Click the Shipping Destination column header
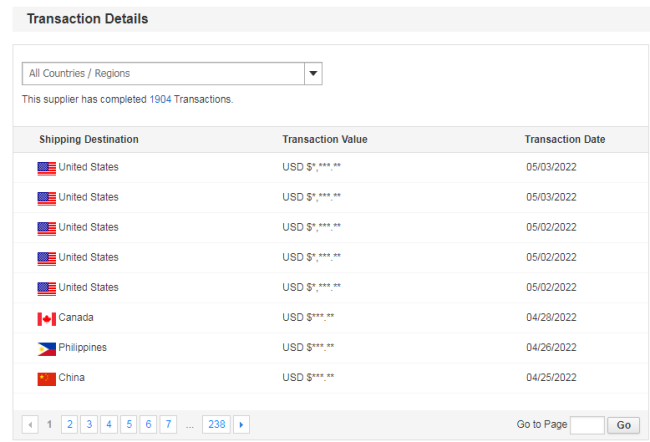The height and width of the screenshot is (442, 650). click(x=89, y=139)
